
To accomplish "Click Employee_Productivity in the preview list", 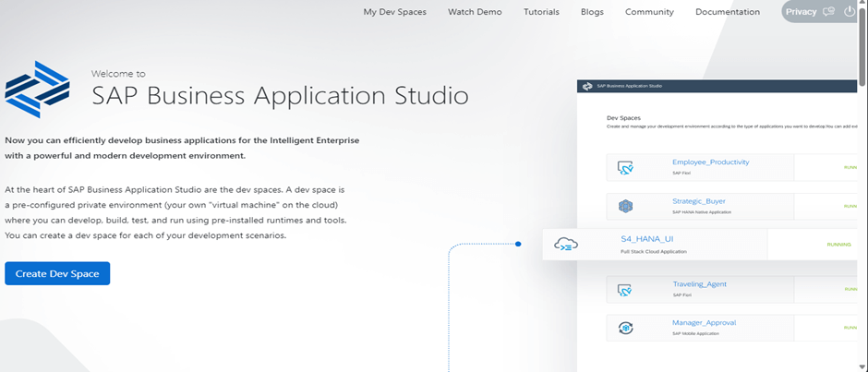I will pyautogui.click(x=711, y=162).
